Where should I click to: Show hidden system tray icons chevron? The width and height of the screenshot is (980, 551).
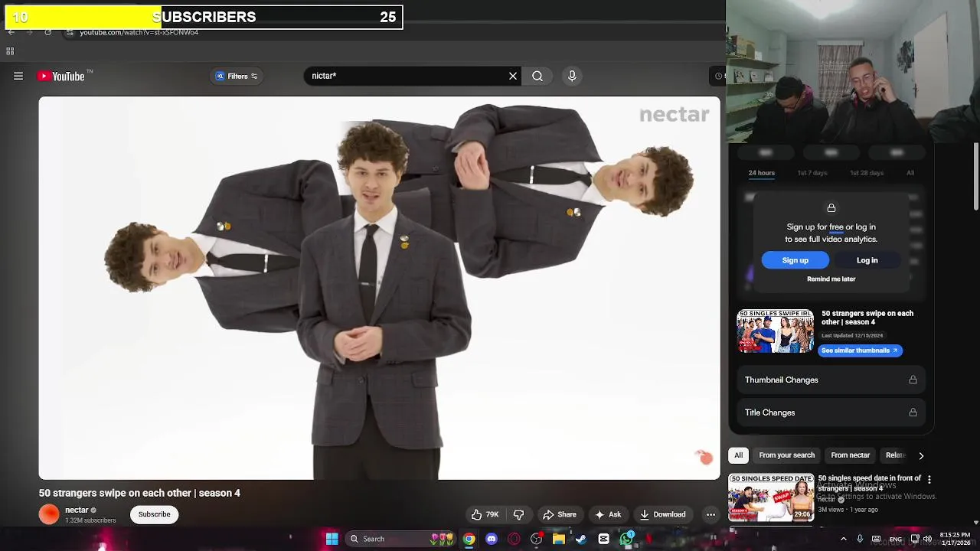pyautogui.click(x=844, y=539)
